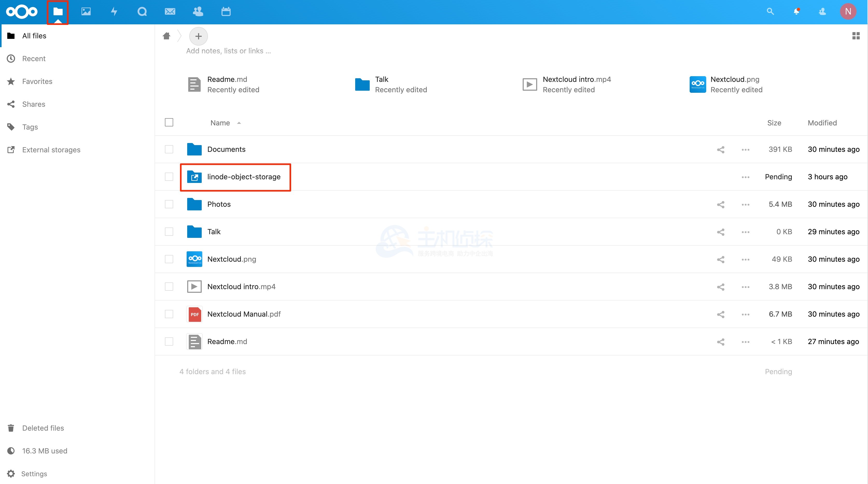The width and height of the screenshot is (868, 484).
Task: Select the Readme.md row checkbox
Action: pyautogui.click(x=169, y=341)
